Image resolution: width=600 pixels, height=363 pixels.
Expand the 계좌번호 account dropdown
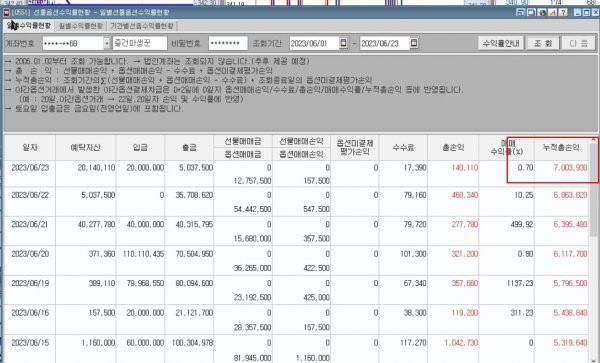[107, 44]
